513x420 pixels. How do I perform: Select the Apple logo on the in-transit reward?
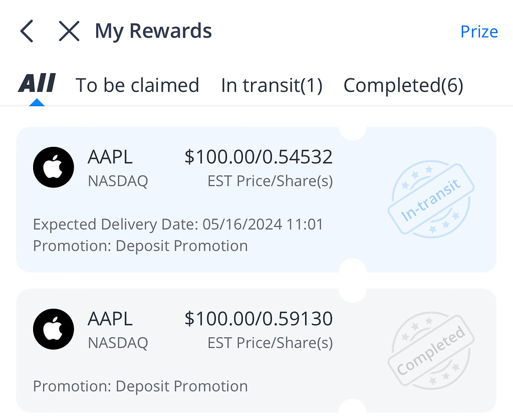coord(53,167)
